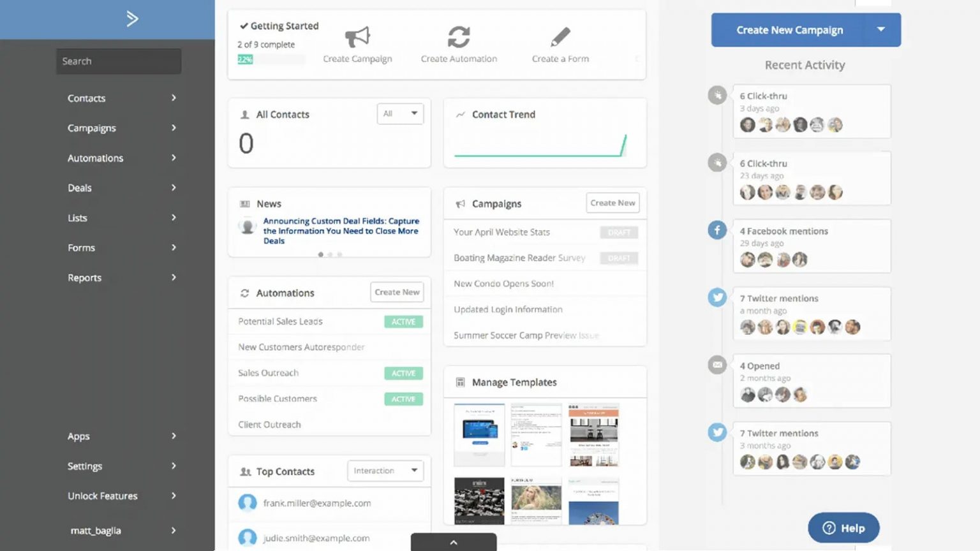Image resolution: width=980 pixels, height=551 pixels.
Task: Click the sidebar Search field
Action: (x=119, y=61)
